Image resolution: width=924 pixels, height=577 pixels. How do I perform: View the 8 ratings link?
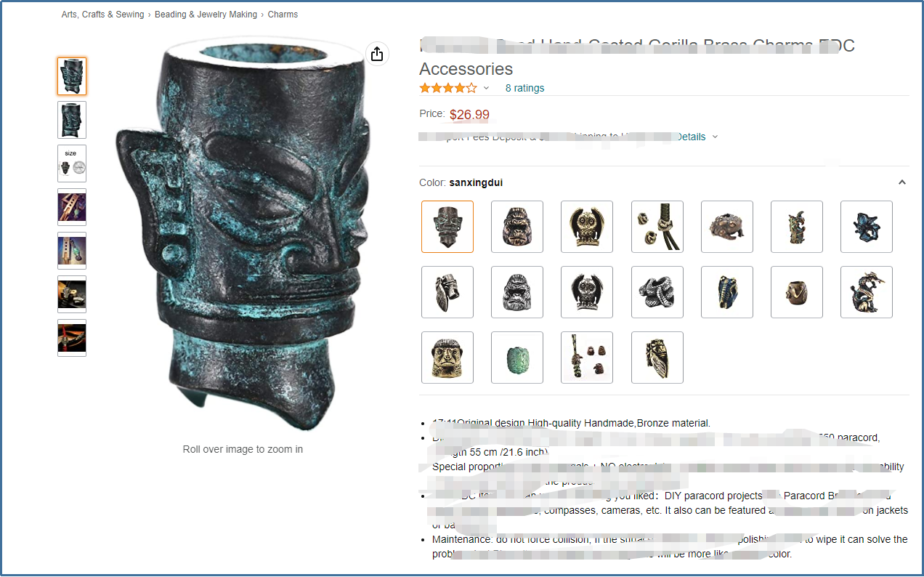[524, 88]
